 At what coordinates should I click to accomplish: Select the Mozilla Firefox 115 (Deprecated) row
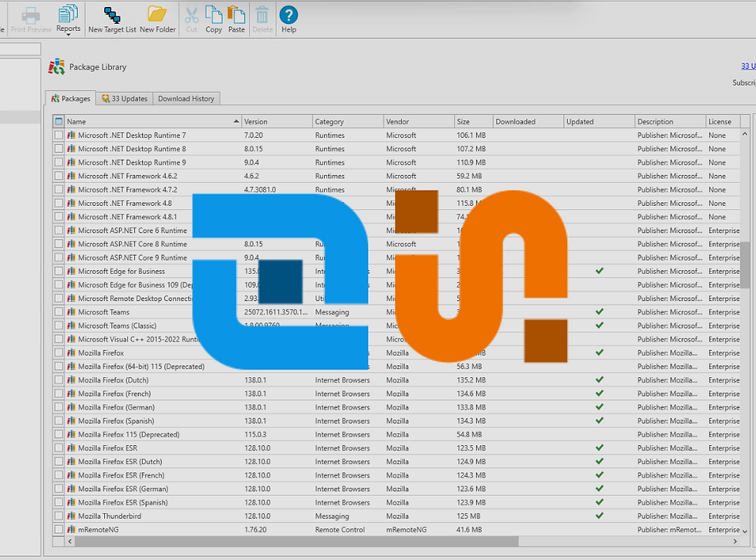click(x=395, y=434)
